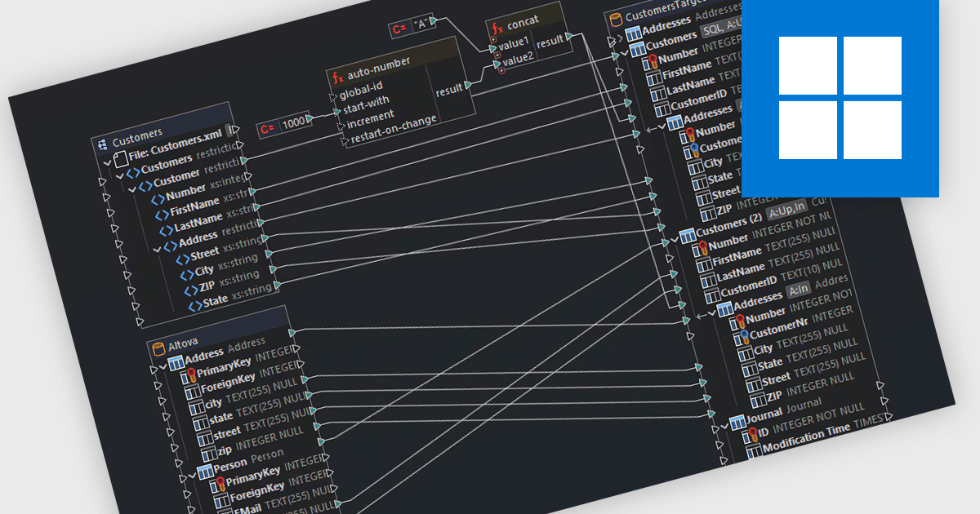Collapse the Address table node
The height and width of the screenshot is (514, 980).
(162, 366)
